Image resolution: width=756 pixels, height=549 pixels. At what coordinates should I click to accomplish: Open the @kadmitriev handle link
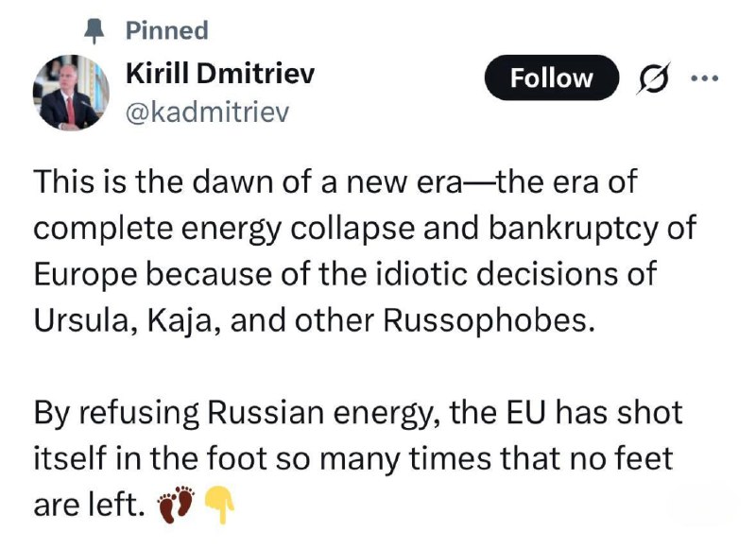click(x=209, y=111)
